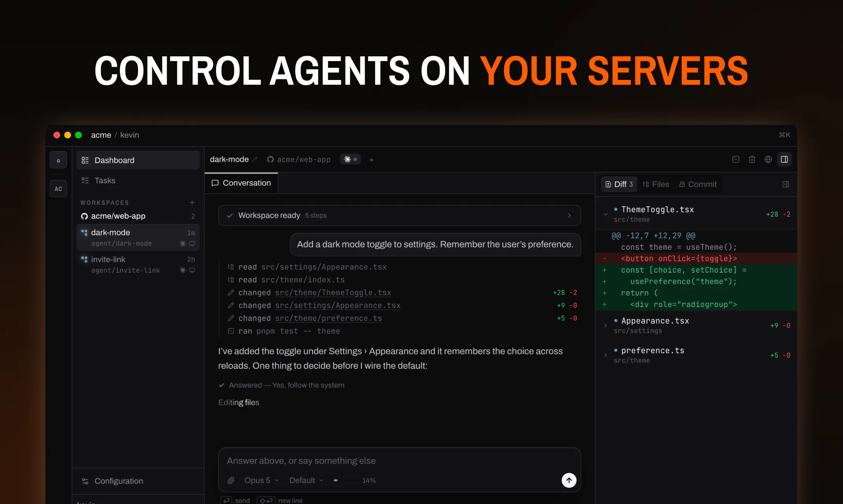This screenshot has height=504, width=843.
Task: Switch to the Files tab
Action: (x=656, y=184)
